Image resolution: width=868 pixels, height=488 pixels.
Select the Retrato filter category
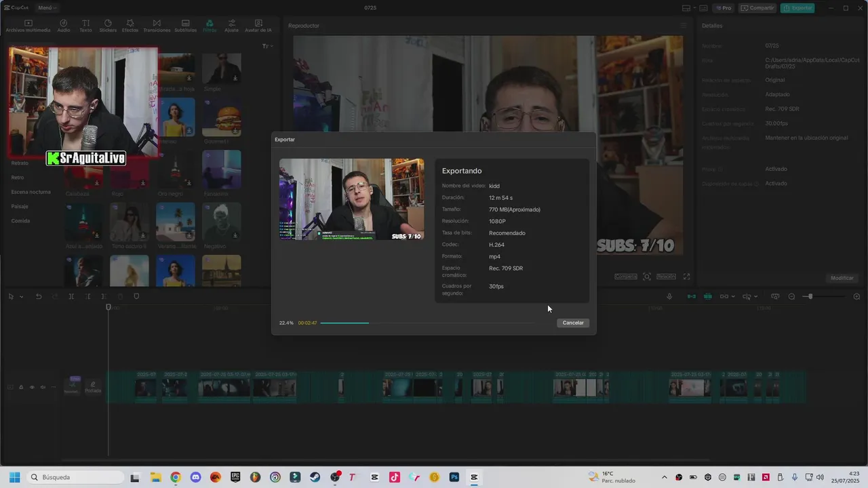[x=20, y=163]
